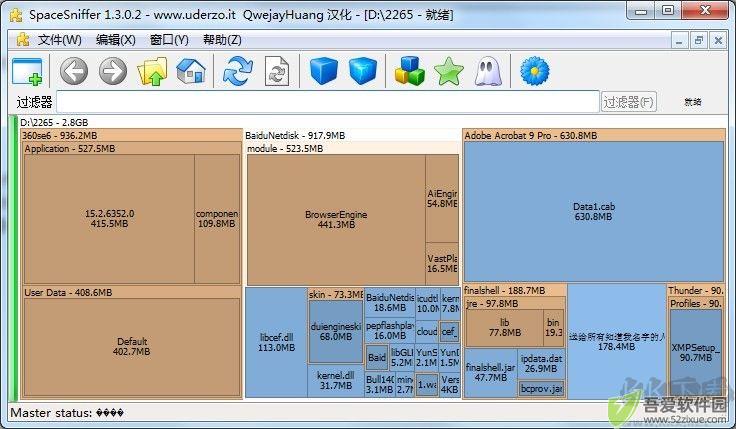Click the SpaceSniffer title bar app icon
736x429 pixels.
tap(16, 15)
